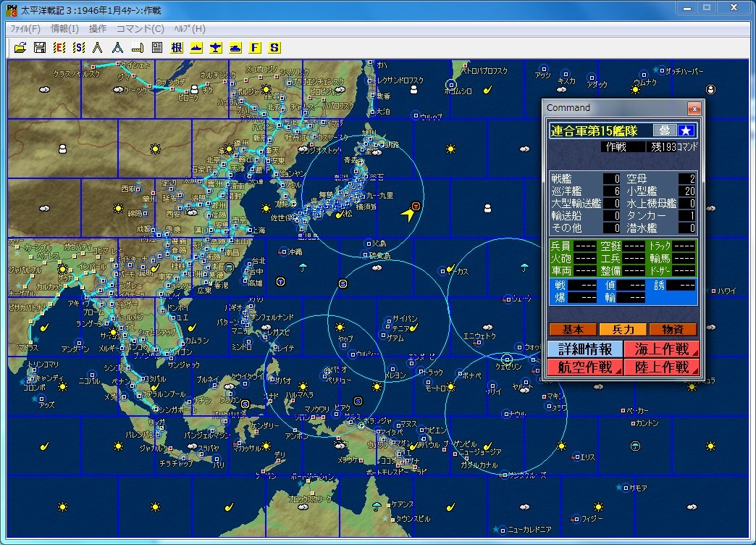Click the 沖縄 base marker
756x545 pixels.
tap(284, 252)
